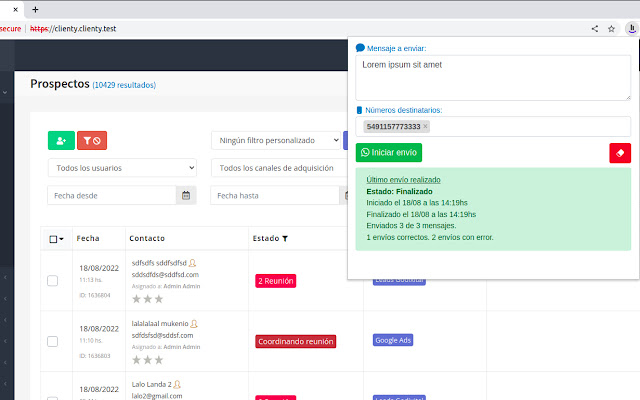This screenshot has height=400, width=640.
Task: Expand sidebar chevron at top left
Action: coord(5,92)
